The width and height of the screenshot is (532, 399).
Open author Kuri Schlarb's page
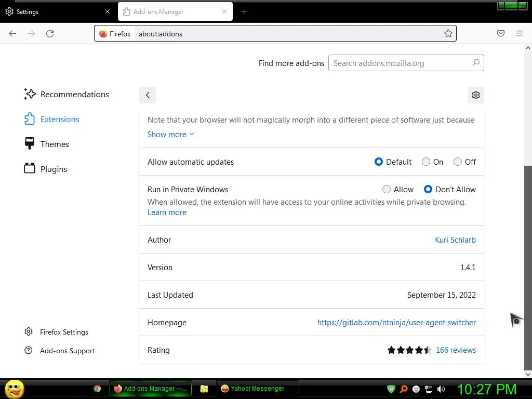(455, 240)
